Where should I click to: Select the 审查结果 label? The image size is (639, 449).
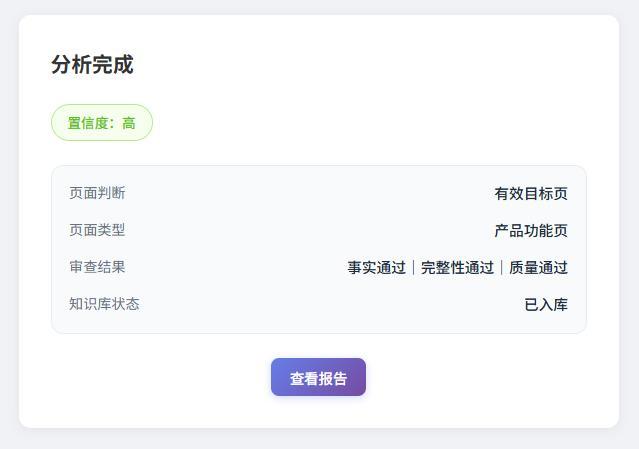pos(97,267)
